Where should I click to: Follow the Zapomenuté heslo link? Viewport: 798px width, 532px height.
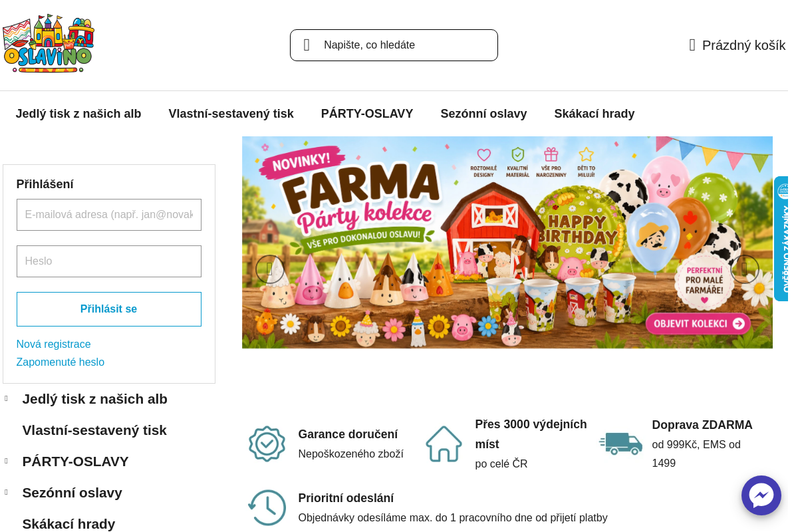[x=61, y=362]
